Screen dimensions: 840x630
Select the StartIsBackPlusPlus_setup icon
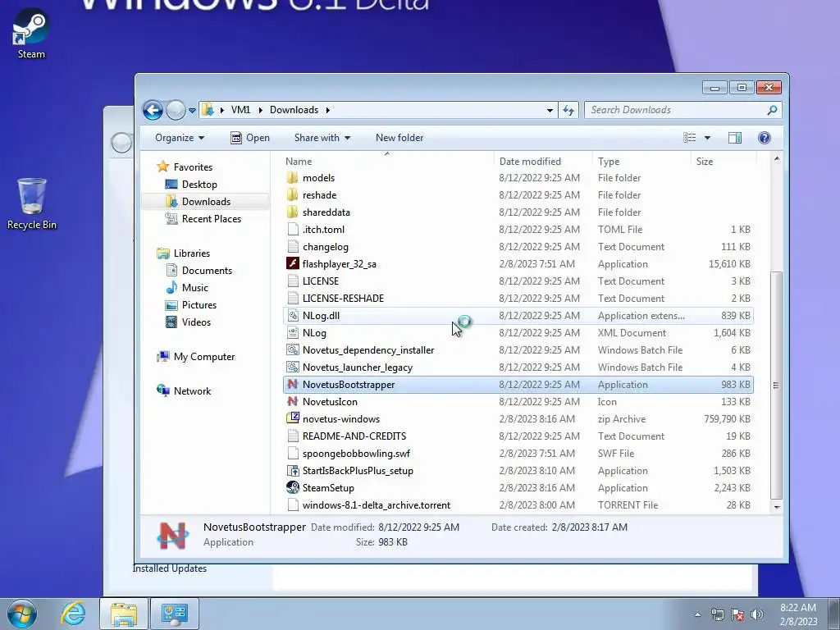[293, 470]
